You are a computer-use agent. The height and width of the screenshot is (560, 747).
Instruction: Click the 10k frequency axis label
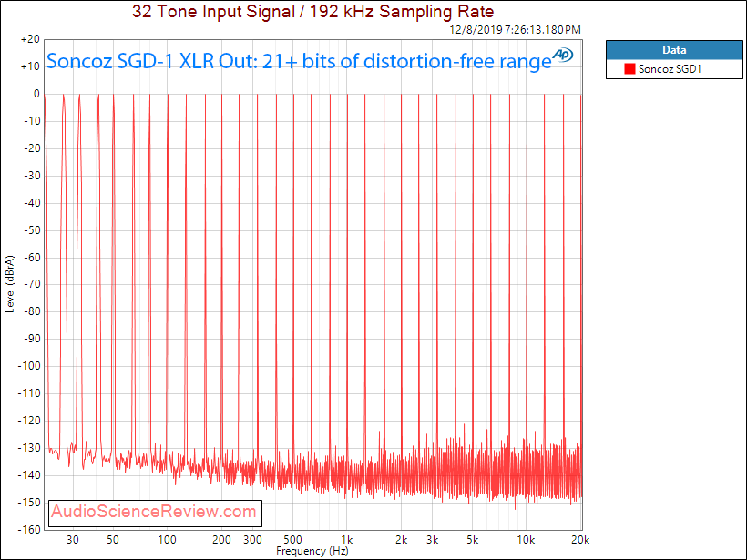click(x=526, y=540)
